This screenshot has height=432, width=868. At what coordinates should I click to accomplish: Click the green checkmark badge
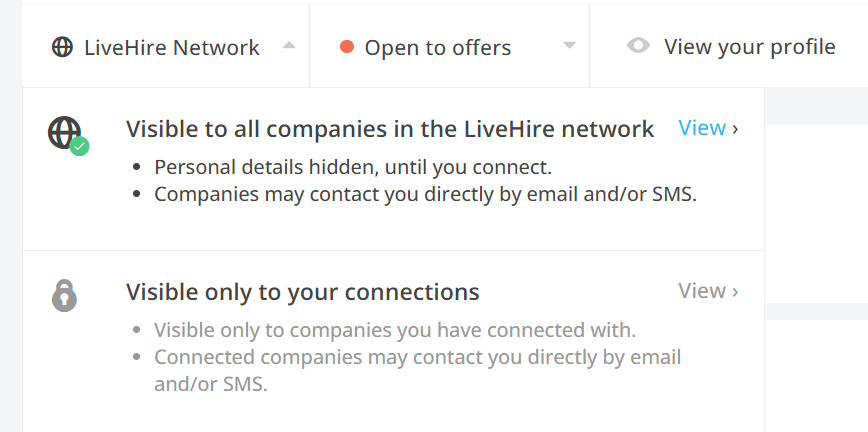point(80,146)
